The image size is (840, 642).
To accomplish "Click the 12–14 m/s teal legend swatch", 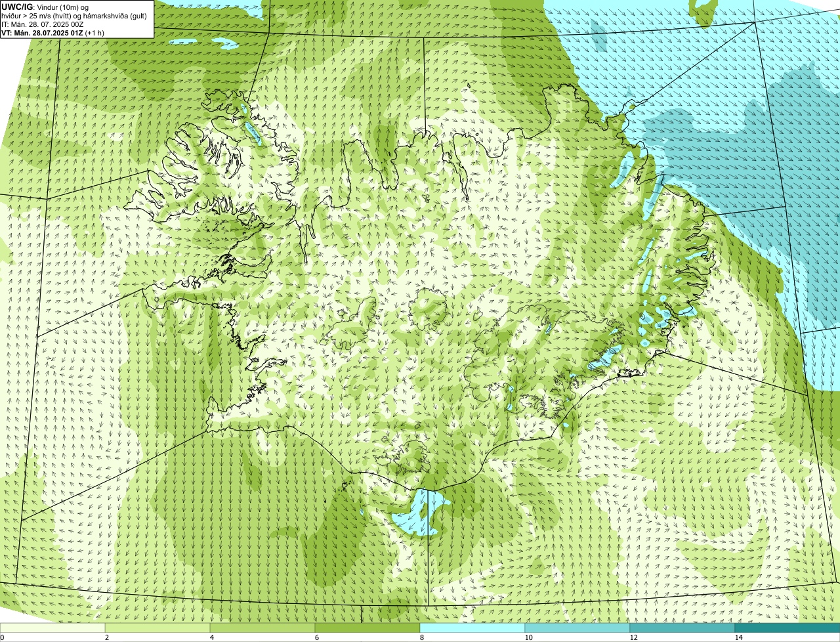I will coord(682,628).
